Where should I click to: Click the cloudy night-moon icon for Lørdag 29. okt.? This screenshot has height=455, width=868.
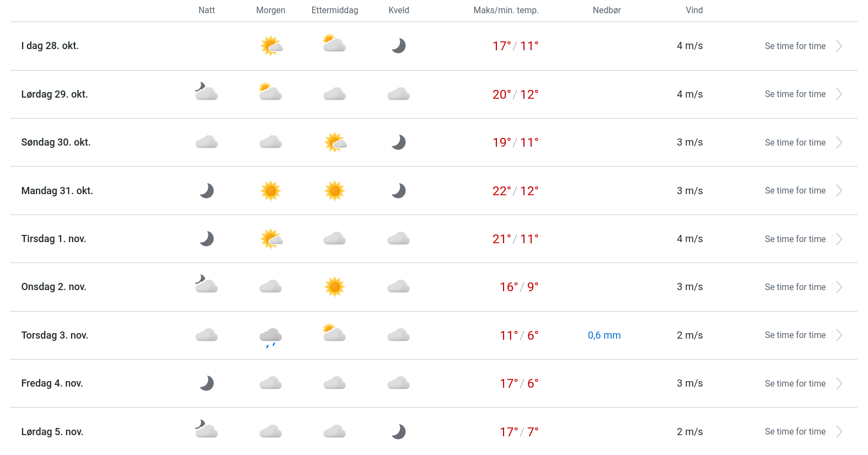coord(207,92)
